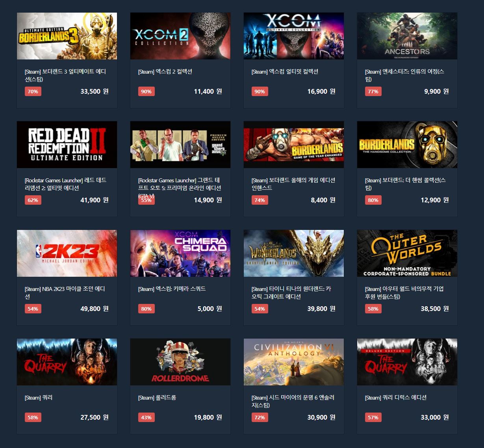Open the Borderlands 3 Ultimate Edition banner
484x448 pixels.
(67, 36)
